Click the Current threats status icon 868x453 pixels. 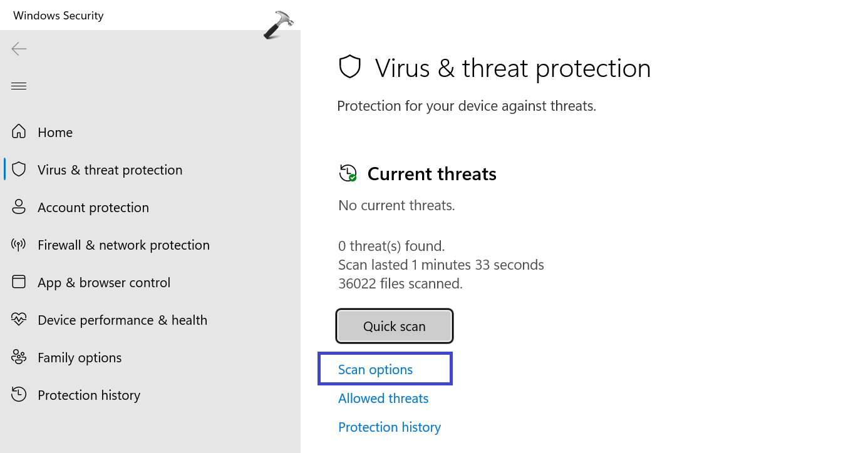pos(348,173)
